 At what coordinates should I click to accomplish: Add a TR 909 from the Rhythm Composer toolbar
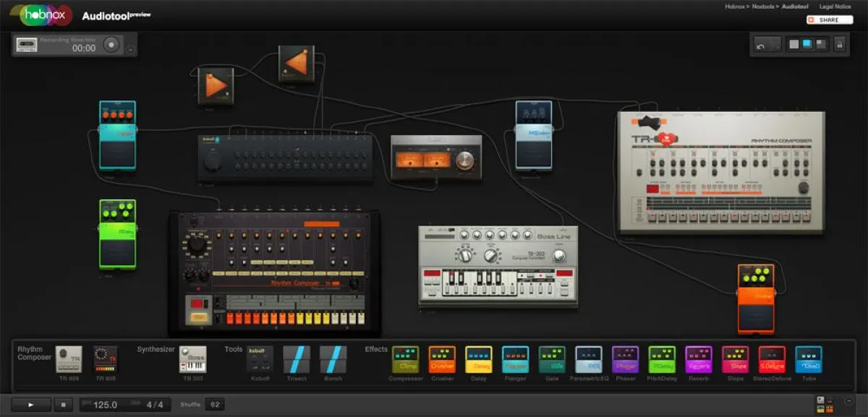[x=68, y=360]
